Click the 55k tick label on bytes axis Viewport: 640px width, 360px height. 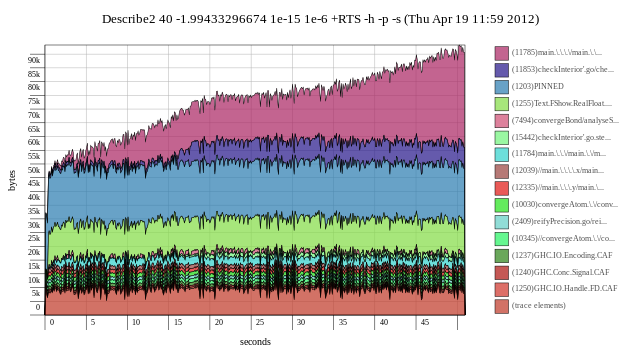(34, 156)
